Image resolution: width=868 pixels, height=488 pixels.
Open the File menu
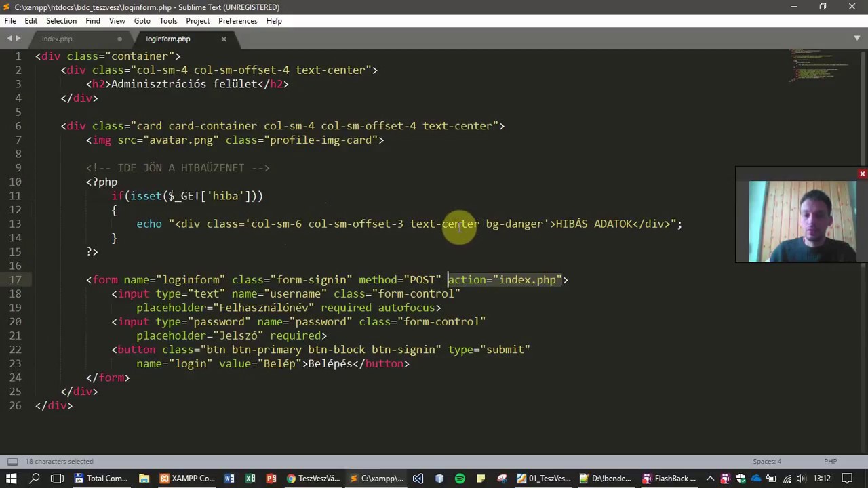tap(10, 21)
